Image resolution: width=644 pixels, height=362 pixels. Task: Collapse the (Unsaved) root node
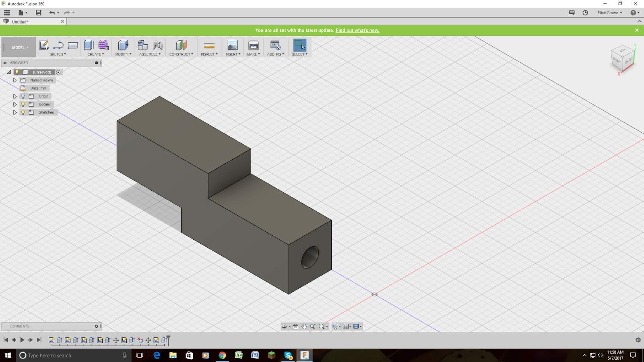pyautogui.click(x=9, y=72)
